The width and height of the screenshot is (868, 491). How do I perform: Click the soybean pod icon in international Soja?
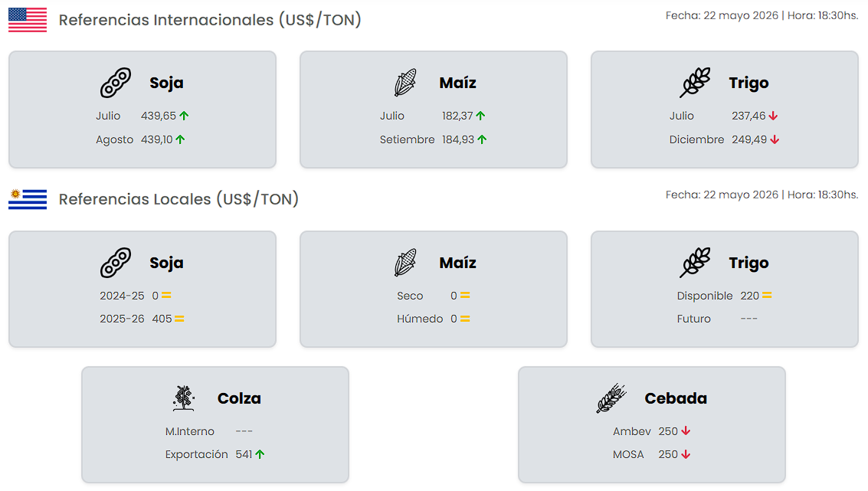coord(116,83)
